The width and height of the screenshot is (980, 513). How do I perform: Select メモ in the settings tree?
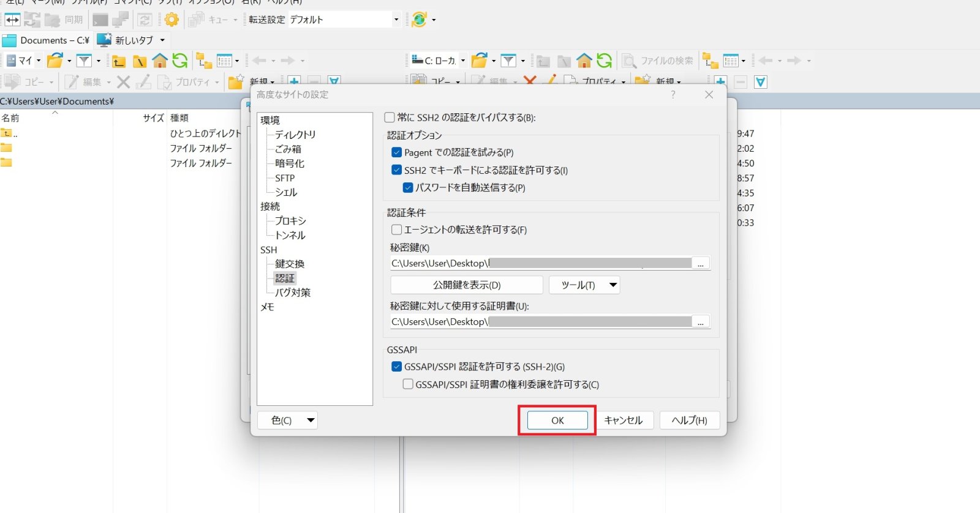point(267,307)
